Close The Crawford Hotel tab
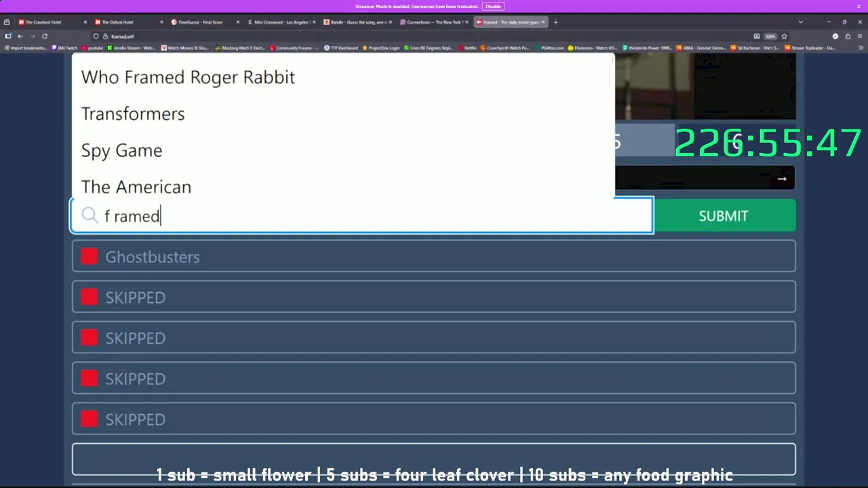 pos(85,22)
